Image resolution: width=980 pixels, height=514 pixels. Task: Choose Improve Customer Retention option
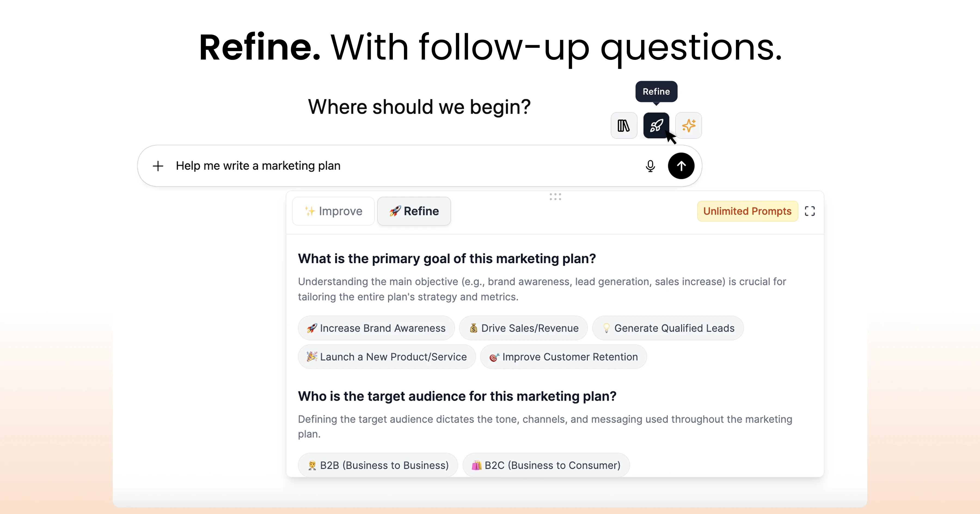coord(563,357)
